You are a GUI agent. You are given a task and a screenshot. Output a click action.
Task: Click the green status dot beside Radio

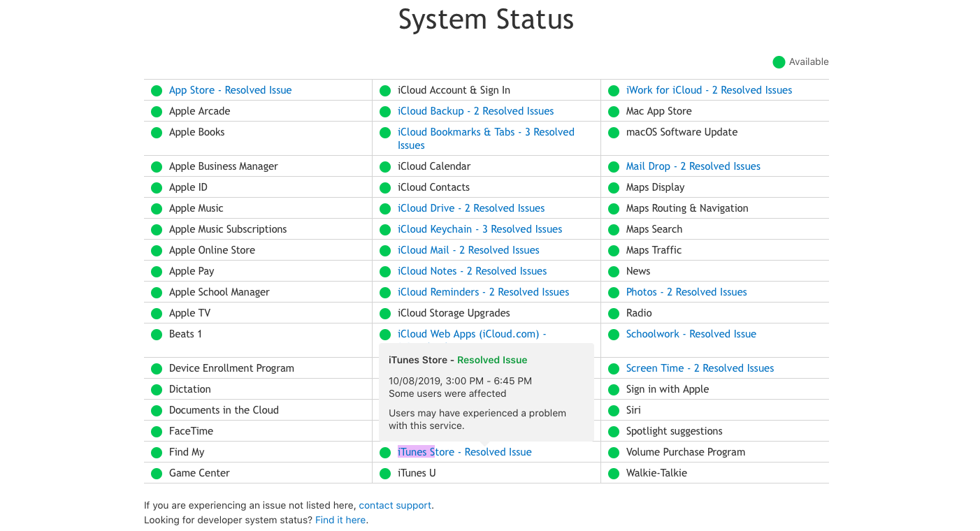click(614, 314)
